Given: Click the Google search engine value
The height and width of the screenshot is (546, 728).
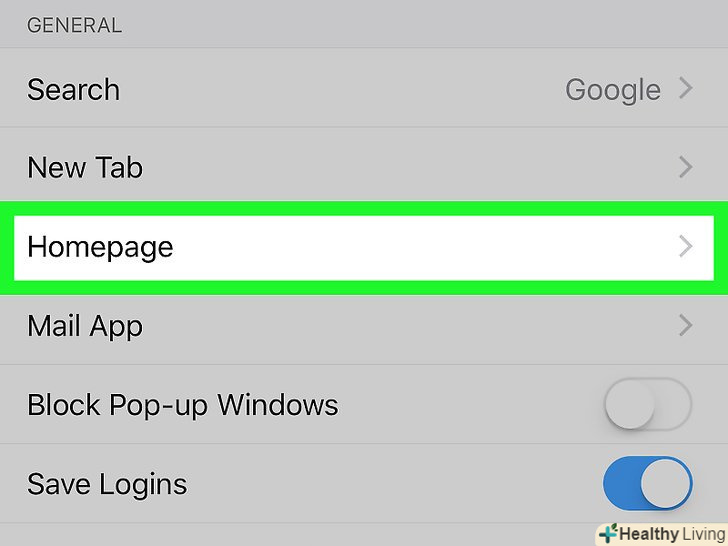Looking at the screenshot, I should [612, 90].
